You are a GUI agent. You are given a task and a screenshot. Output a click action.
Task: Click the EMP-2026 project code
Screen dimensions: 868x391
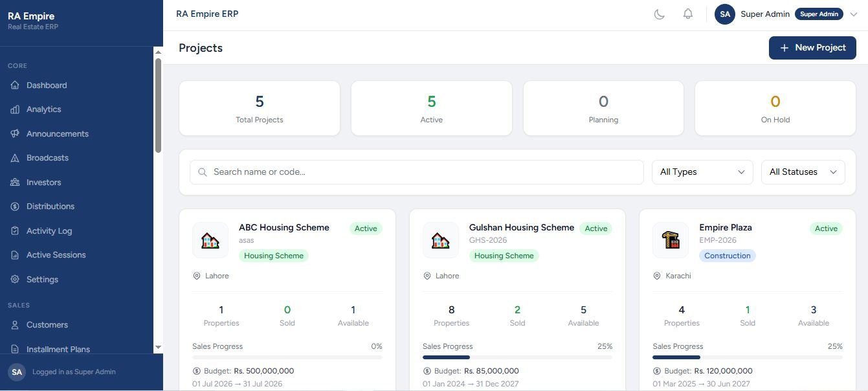click(x=718, y=240)
